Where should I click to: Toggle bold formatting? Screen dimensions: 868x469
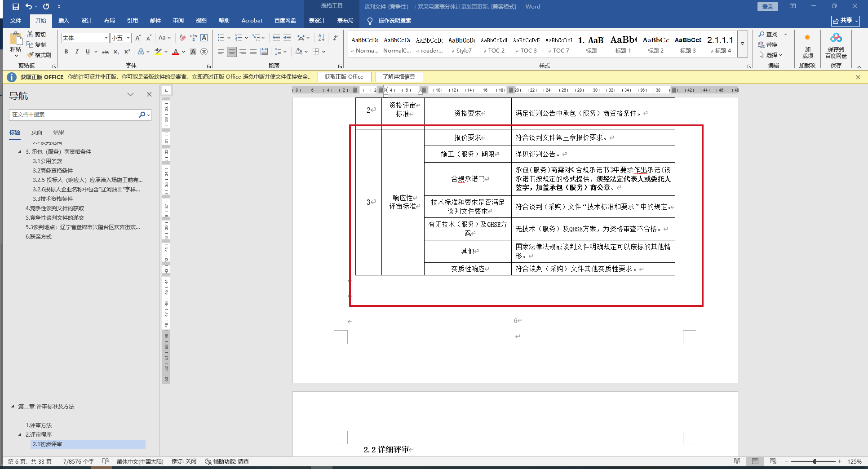[66, 52]
